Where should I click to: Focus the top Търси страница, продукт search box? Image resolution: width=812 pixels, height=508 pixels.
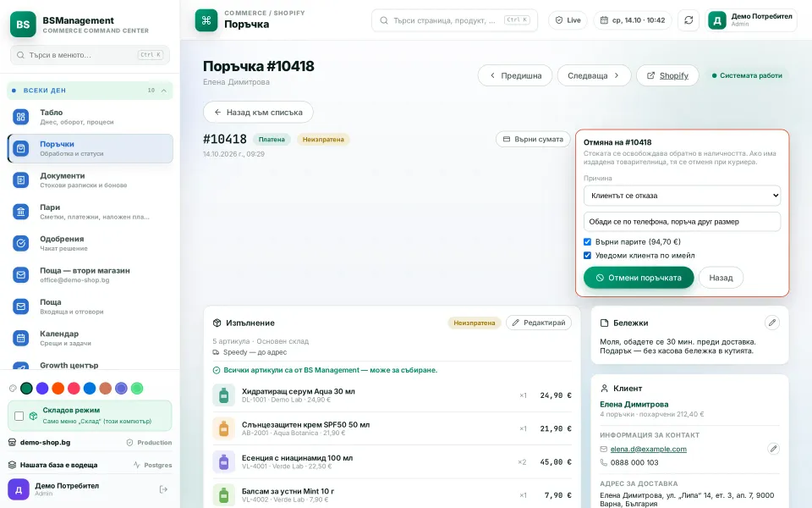[x=454, y=20]
